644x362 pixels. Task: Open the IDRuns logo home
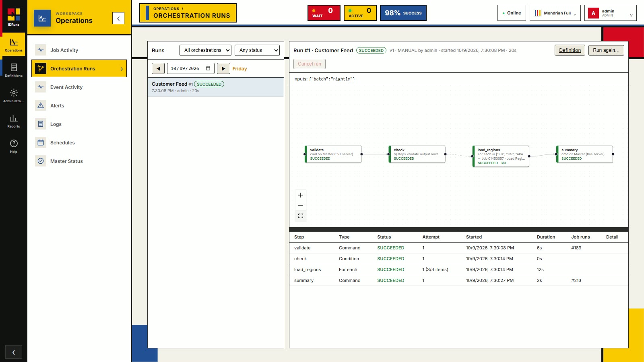(x=14, y=17)
